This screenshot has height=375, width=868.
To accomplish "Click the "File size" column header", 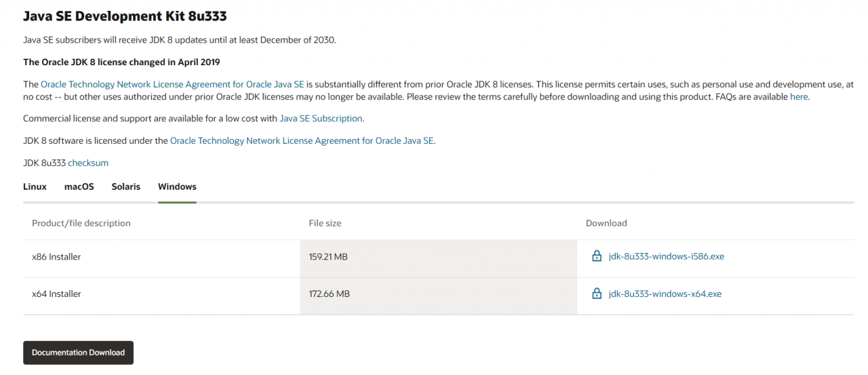I will pyautogui.click(x=325, y=223).
